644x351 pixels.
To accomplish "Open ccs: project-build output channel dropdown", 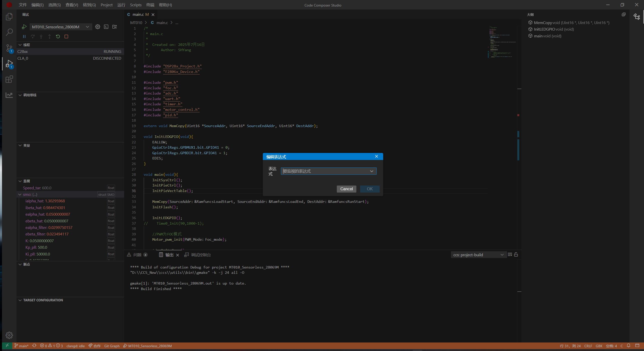I will 478,255.
